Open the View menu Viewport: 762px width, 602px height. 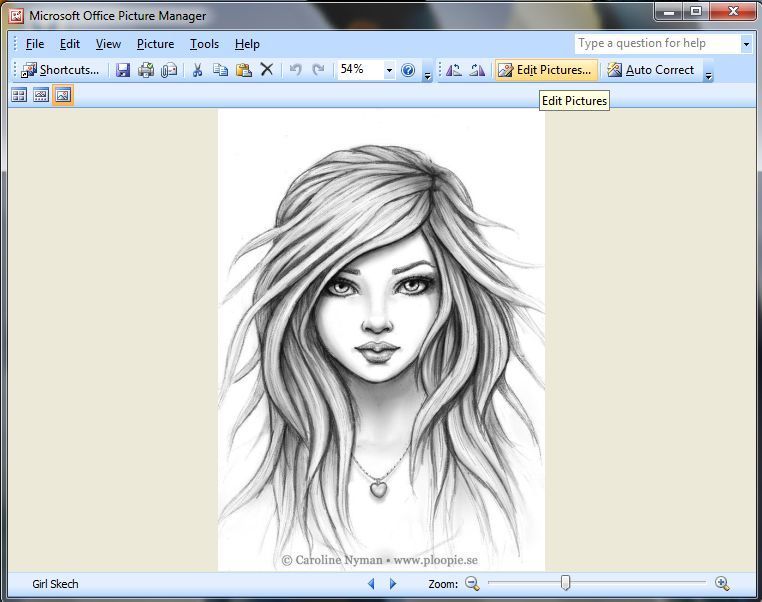[x=108, y=44]
